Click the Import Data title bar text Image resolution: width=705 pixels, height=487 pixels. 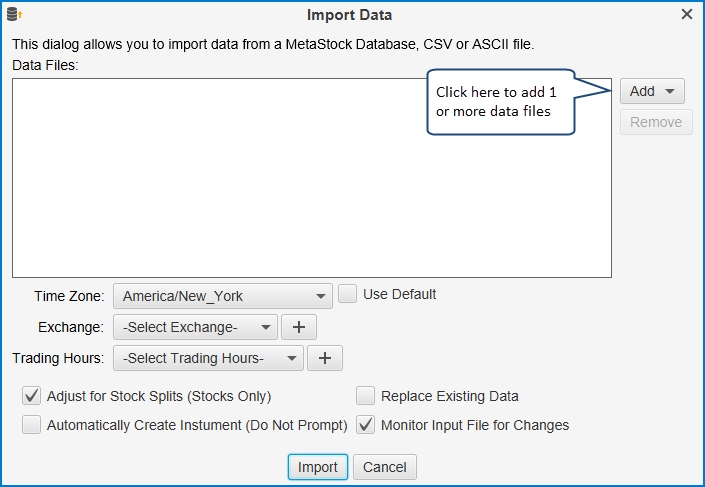[x=349, y=14]
